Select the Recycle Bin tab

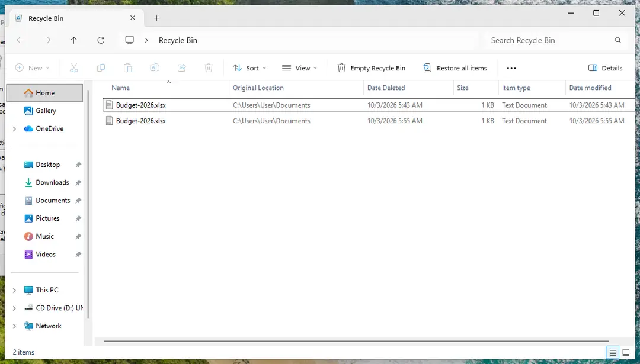75,18
